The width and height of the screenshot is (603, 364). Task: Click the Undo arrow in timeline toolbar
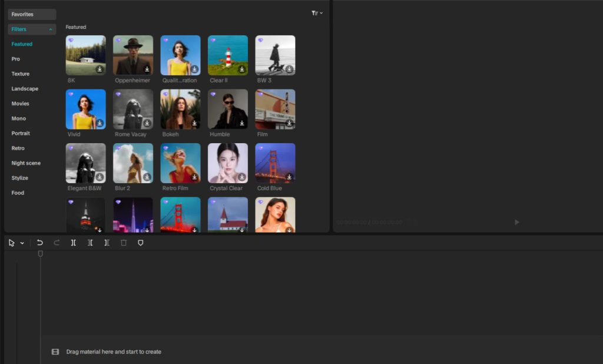pos(40,243)
